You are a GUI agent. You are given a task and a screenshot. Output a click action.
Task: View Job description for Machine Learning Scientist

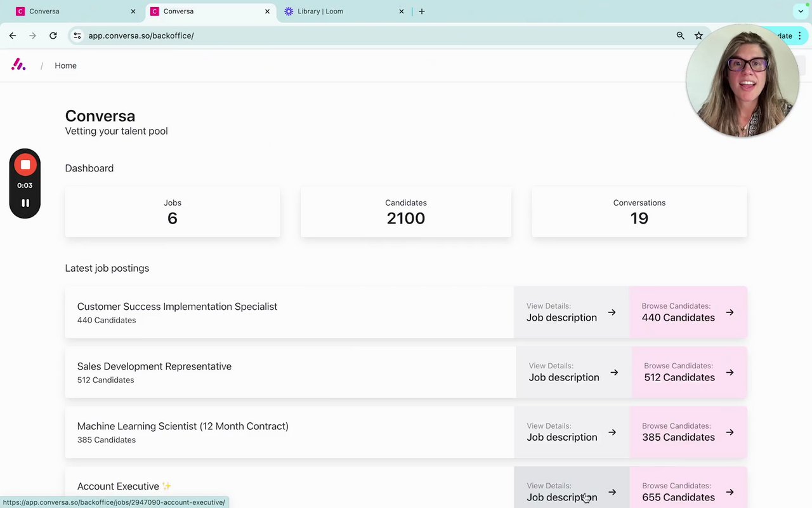[572, 432]
